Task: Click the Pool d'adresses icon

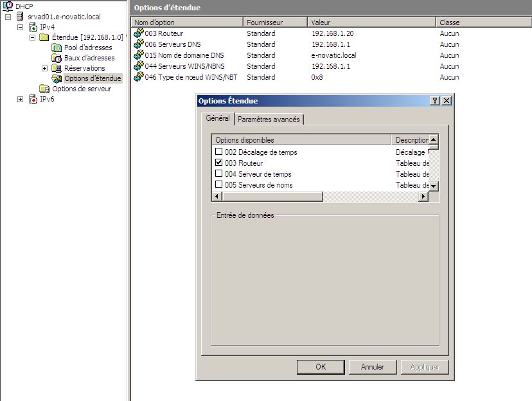Action: (57, 48)
